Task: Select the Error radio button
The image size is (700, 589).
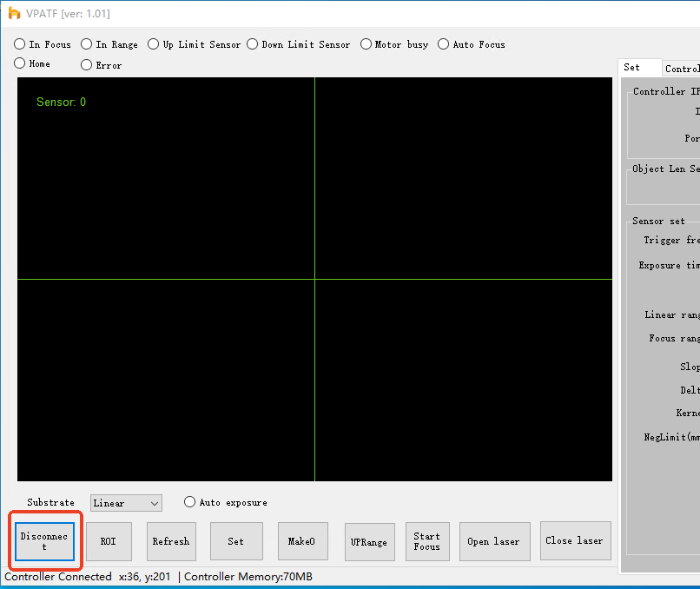Action: click(x=87, y=64)
